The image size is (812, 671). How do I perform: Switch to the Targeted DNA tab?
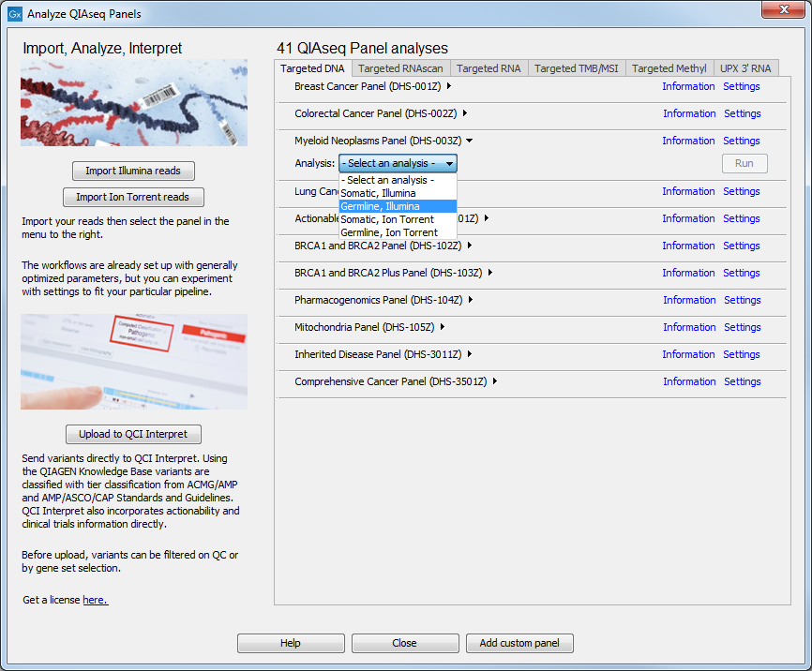tap(312, 68)
